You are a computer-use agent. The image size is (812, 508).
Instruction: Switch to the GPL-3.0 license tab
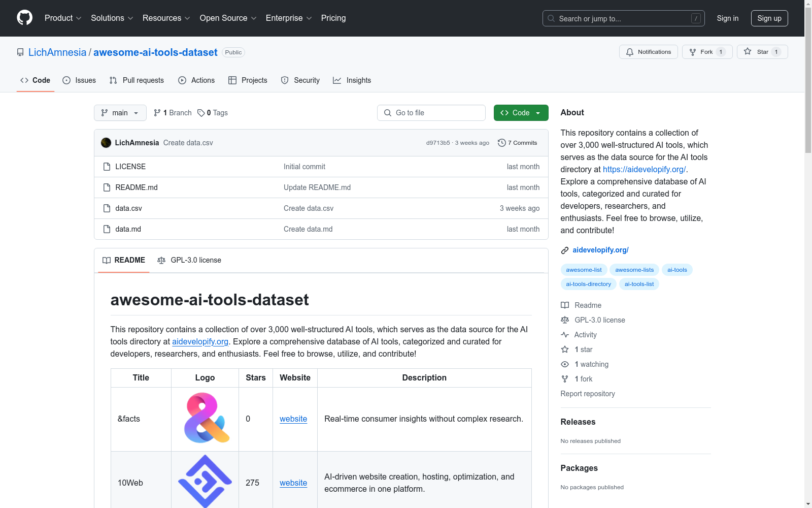pyautogui.click(x=189, y=260)
